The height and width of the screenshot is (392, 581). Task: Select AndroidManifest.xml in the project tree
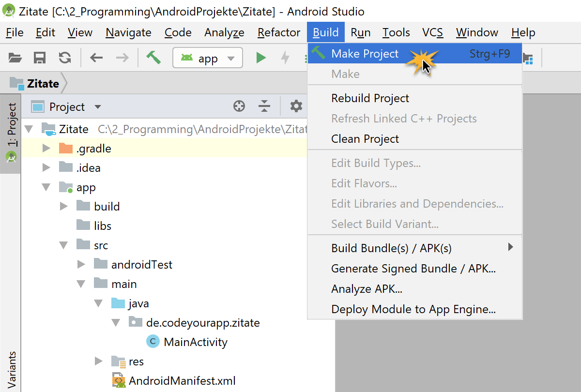click(x=182, y=381)
